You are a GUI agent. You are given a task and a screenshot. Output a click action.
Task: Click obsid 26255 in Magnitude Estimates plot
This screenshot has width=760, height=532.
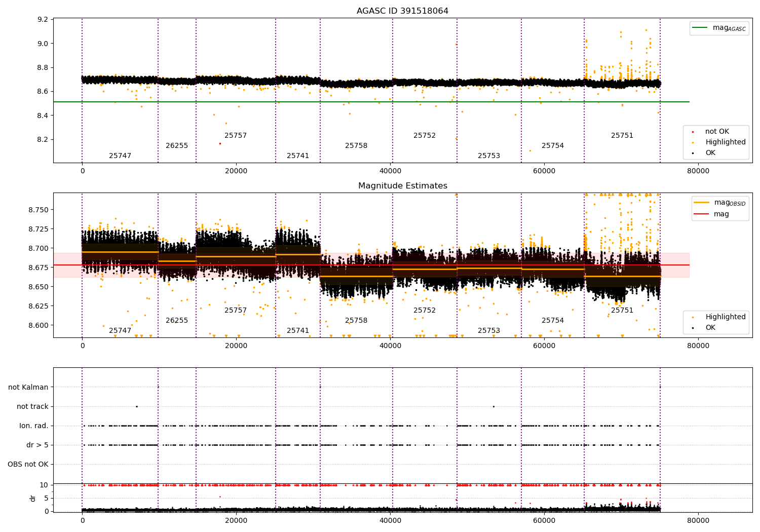click(x=177, y=320)
